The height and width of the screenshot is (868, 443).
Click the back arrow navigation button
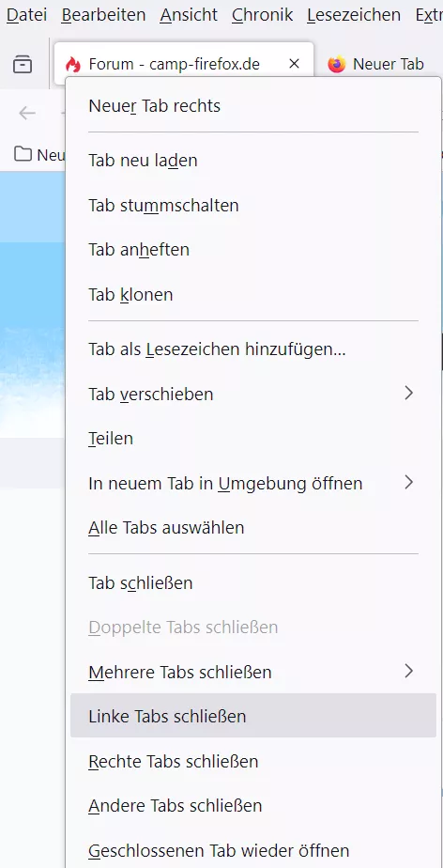coord(27,113)
